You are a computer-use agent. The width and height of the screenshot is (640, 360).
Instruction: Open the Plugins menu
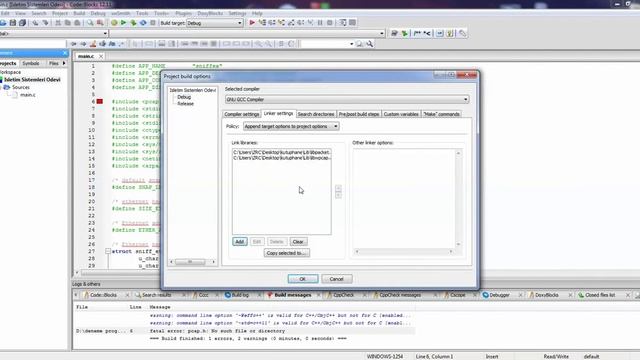coord(183,13)
